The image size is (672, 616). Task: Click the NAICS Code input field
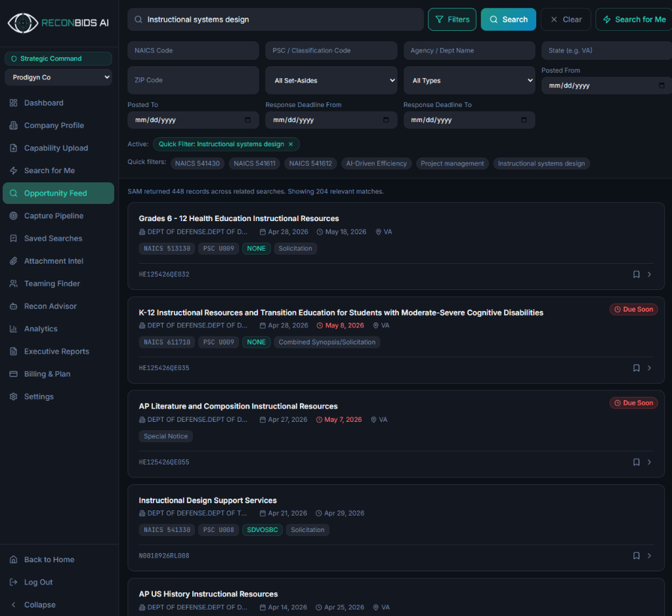194,51
